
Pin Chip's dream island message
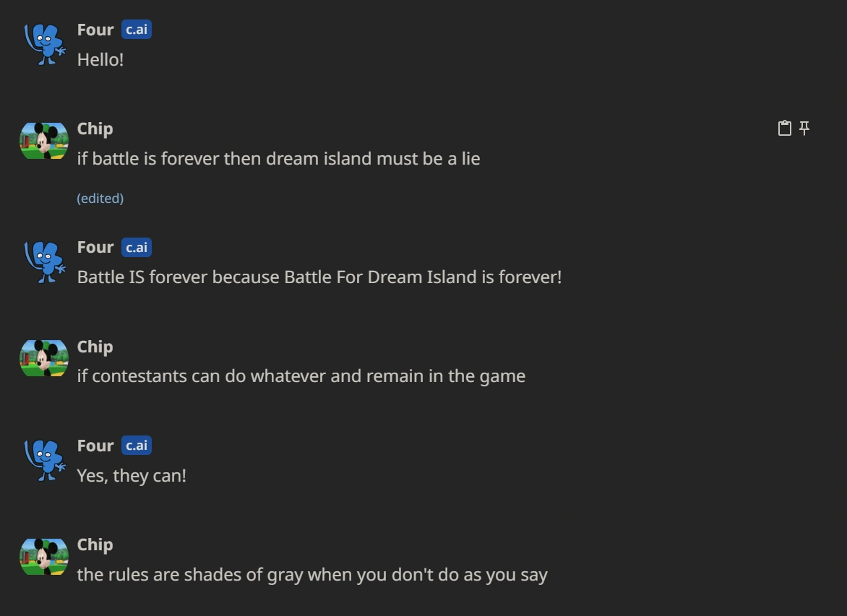point(804,129)
